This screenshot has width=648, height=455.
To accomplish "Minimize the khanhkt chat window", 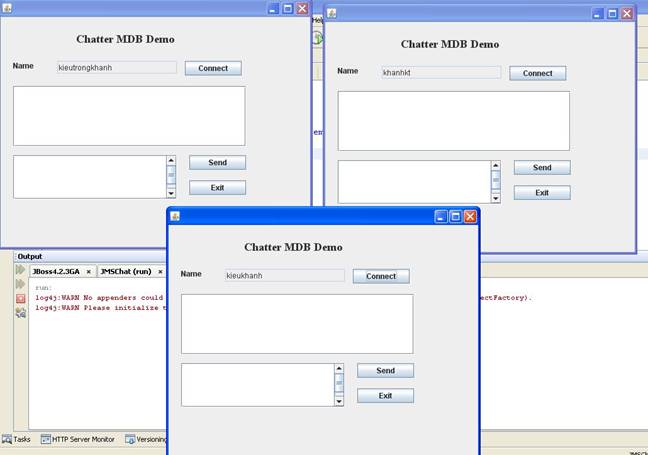I will pos(598,14).
